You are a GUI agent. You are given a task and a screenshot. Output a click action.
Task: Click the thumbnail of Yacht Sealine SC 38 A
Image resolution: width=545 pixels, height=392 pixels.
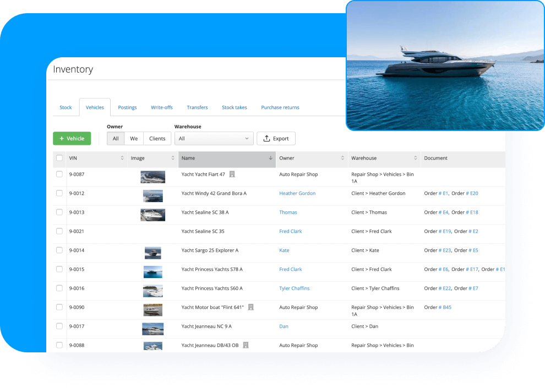click(152, 214)
